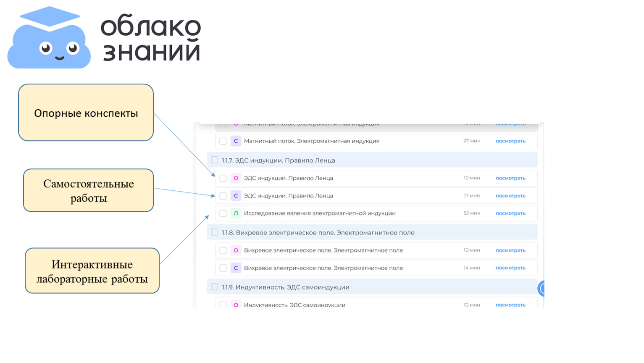Click the green Л lab work icon

point(236,213)
